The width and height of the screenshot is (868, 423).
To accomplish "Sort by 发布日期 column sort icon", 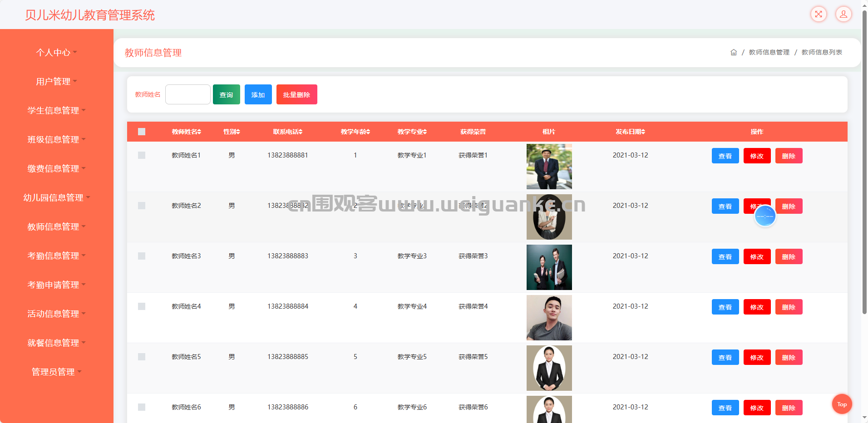I will pos(643,132).
